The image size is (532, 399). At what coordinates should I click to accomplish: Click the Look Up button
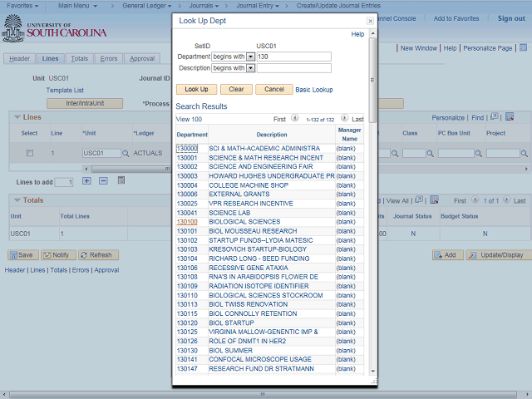196,89
